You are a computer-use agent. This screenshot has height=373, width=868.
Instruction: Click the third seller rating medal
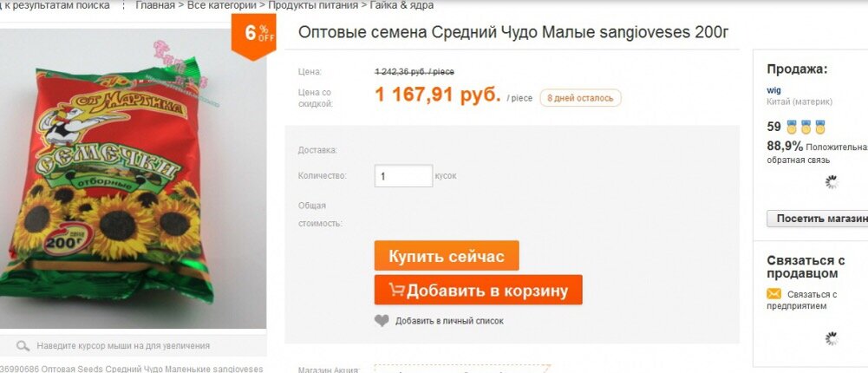(819, 128)
